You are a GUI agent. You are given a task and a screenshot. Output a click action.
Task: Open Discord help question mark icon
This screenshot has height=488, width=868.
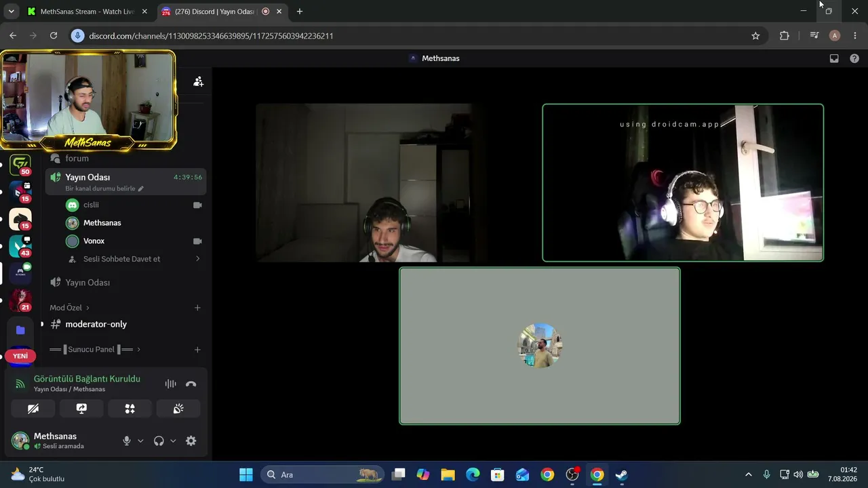click(x=854, y=58)
